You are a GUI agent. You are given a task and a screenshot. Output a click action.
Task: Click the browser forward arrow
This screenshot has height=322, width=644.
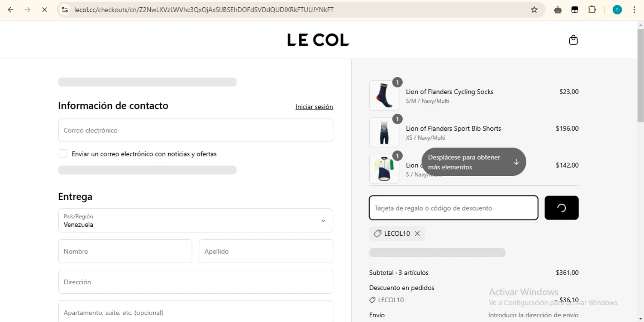[x=27, y=9]
